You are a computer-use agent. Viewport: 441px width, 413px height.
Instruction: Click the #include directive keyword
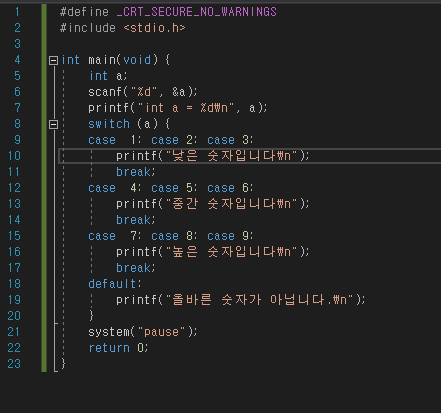coord(88,28)
